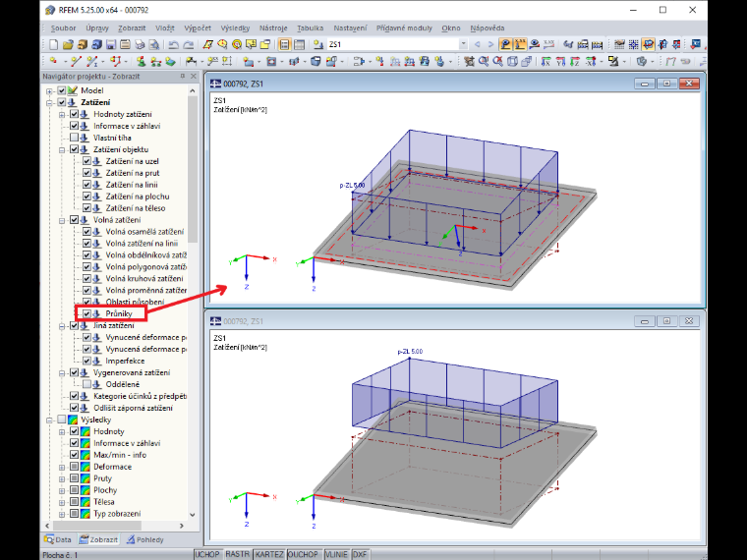
Task: Redo the last undone action
Action: (189, 44)
